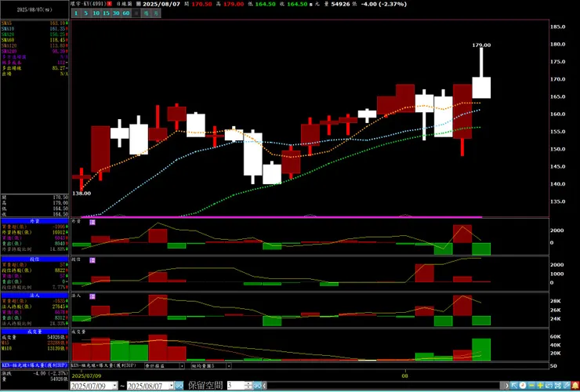This screenshot has height=392, width=580.
Task: Switch chart to 30-minute interval
Action: [x=116, y=13]
